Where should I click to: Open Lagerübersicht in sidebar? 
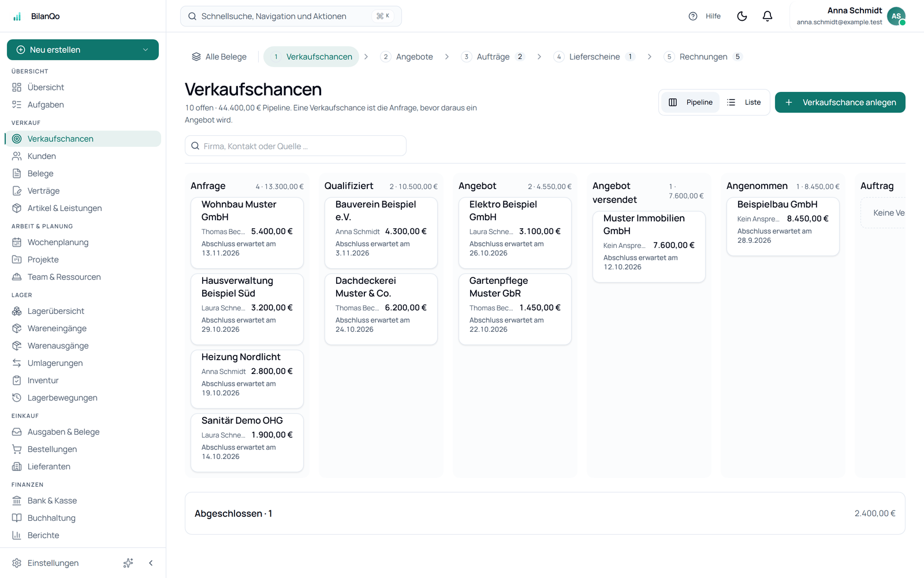click(x=83, y=311)
